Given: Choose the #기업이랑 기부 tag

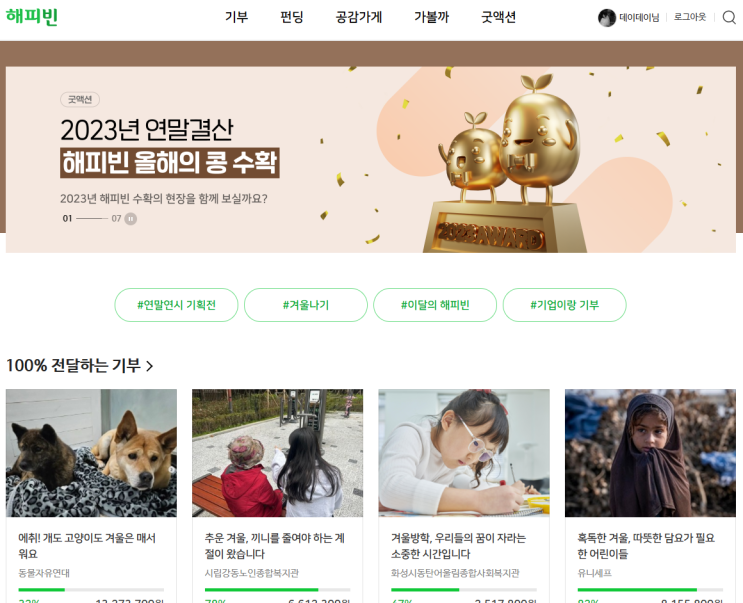Looking at the screenshot, I should tap(564, 305).
